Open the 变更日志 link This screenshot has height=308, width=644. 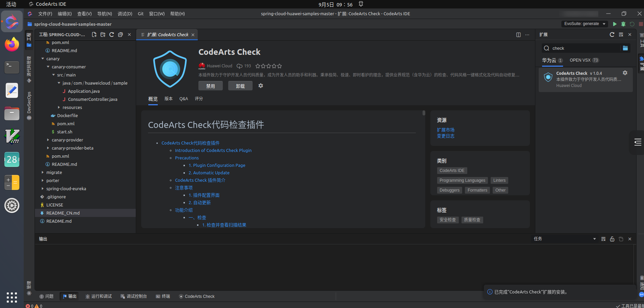coord(446,136)
